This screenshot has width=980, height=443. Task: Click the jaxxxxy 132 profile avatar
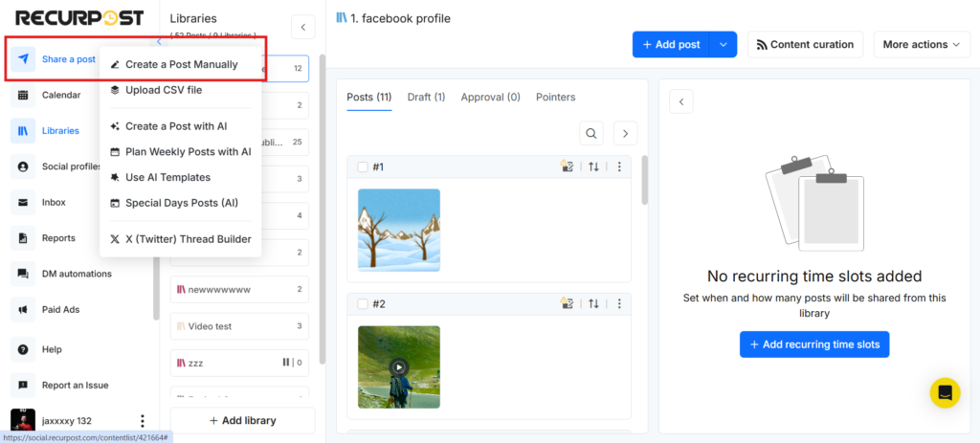tap(23, 420)
